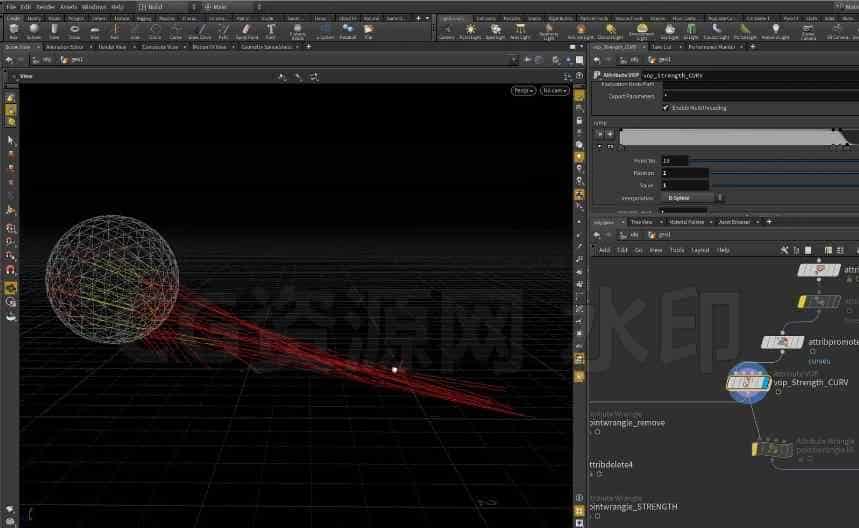Toggle display flag on vop_Strength_CURV node

pyautogui.click(x=765, y=383)
